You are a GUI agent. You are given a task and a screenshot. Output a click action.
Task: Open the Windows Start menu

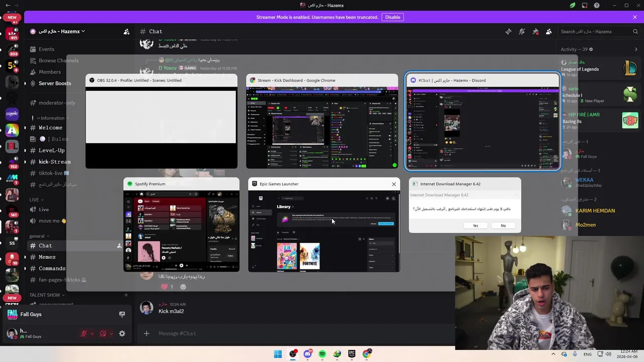coord(278,354)
